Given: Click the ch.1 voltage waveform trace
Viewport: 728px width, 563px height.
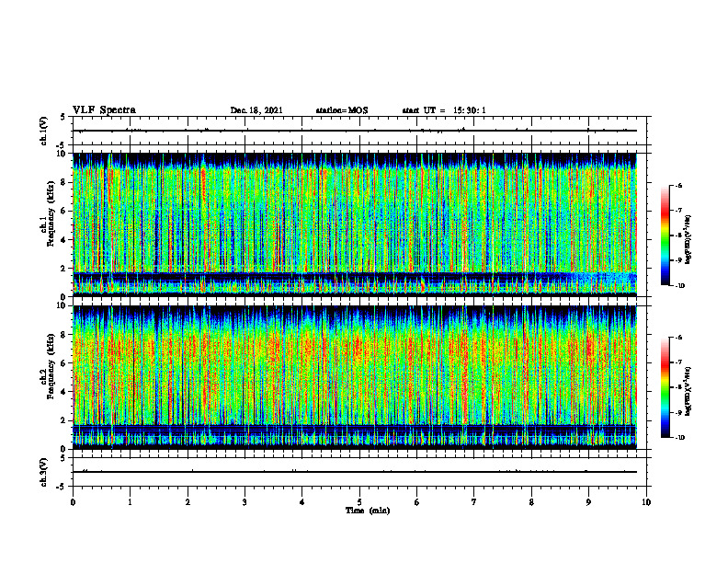Looking at the screenshot, I should tap(355, 131).
